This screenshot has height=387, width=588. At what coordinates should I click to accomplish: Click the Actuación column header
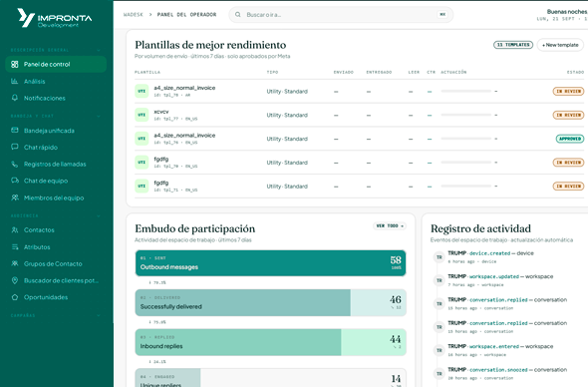453,72
